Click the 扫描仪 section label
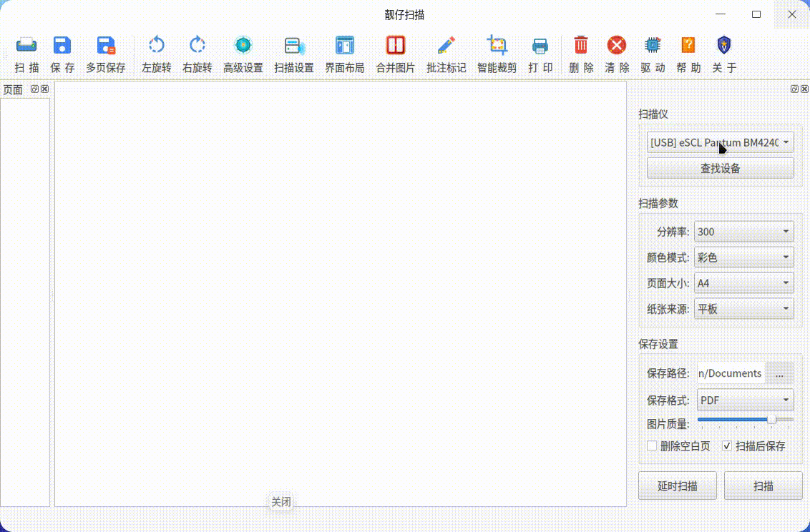The width and height of the screenshot is (810, 532). click(653, 114)
